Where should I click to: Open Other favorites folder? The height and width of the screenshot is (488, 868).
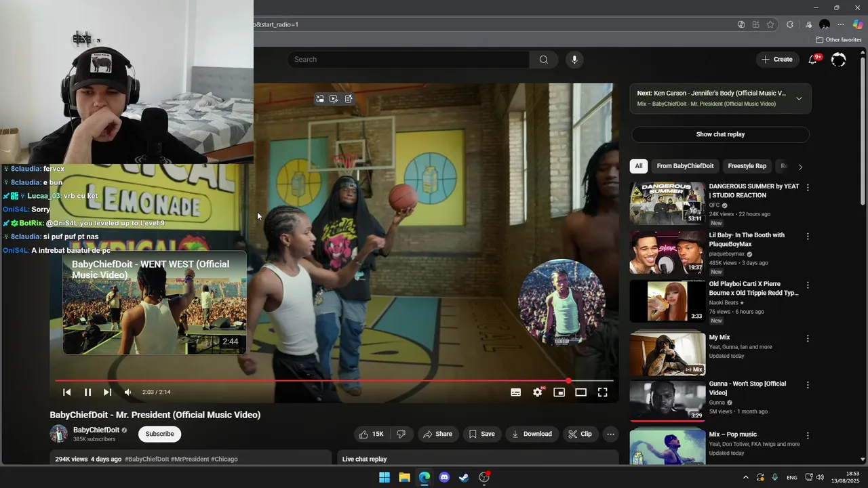click(839, 40)
